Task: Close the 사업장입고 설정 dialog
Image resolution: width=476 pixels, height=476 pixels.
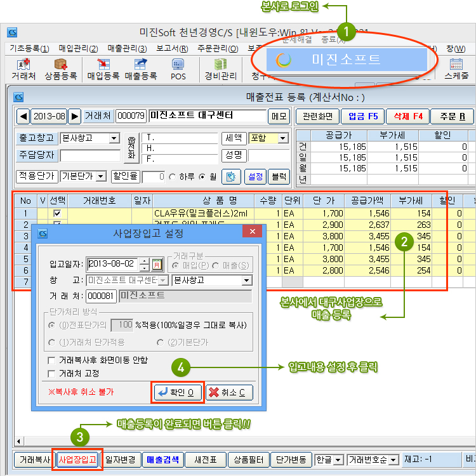Action: point(252,231)
